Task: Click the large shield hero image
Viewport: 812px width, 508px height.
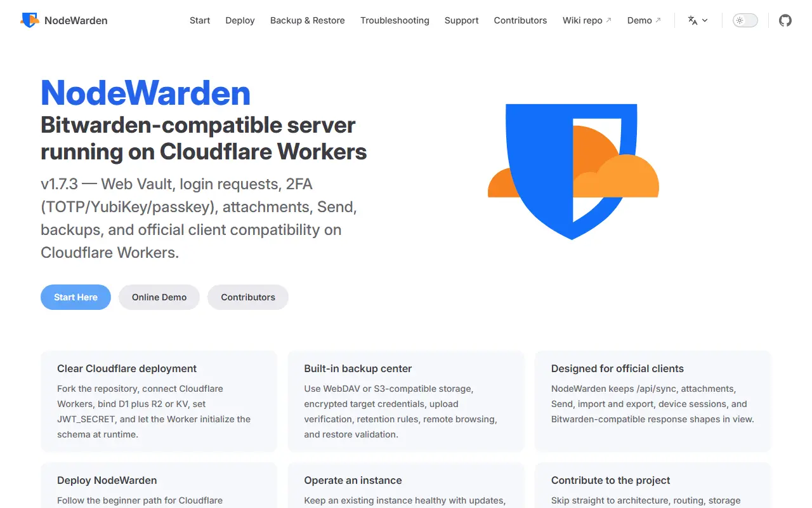Action: [573, 171]
